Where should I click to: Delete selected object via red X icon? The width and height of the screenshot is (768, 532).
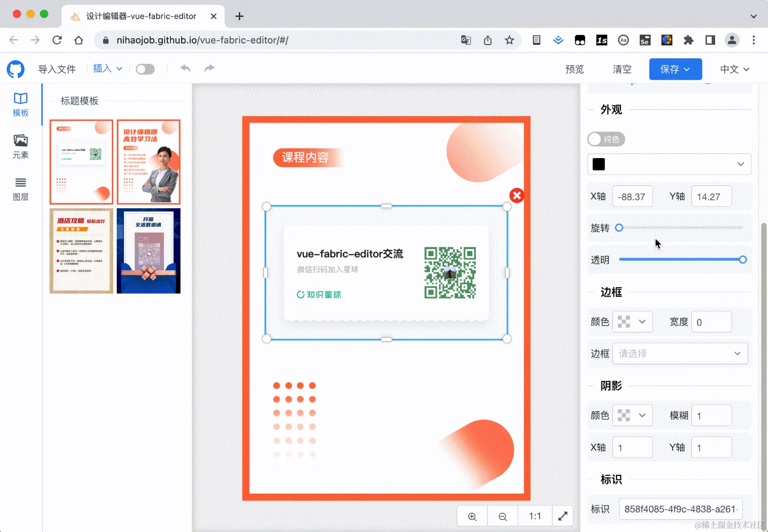pyautogui.click(x=517, y=195)
